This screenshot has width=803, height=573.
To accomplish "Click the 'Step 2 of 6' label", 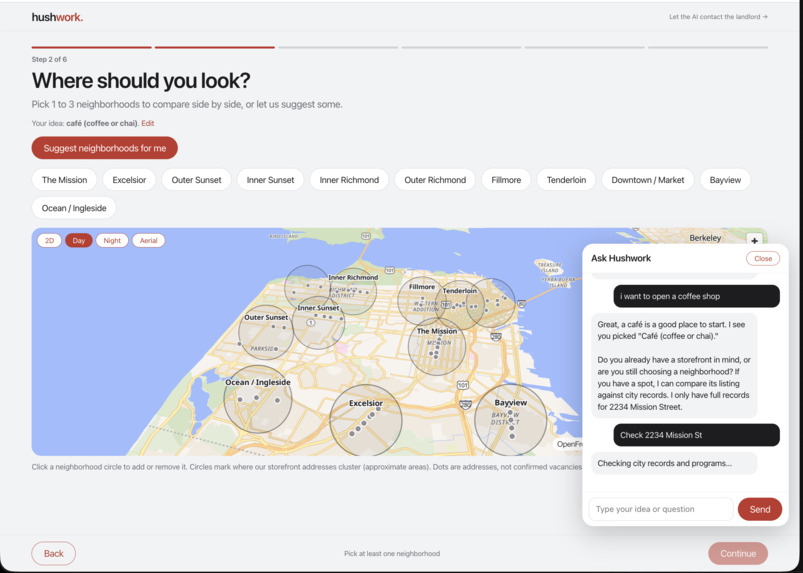I will coord(49,59).
